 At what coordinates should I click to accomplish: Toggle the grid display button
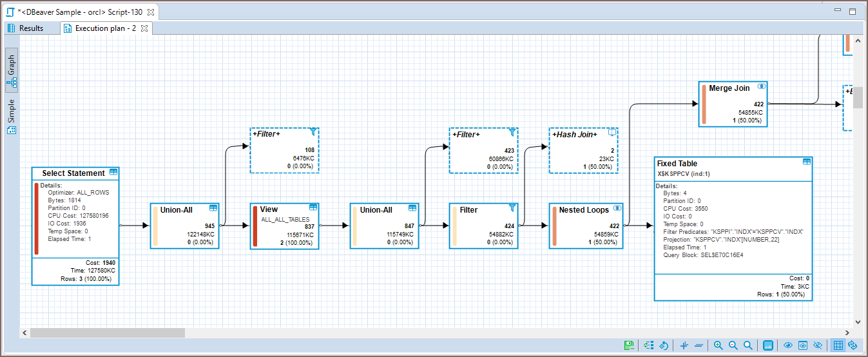point(838,345)
